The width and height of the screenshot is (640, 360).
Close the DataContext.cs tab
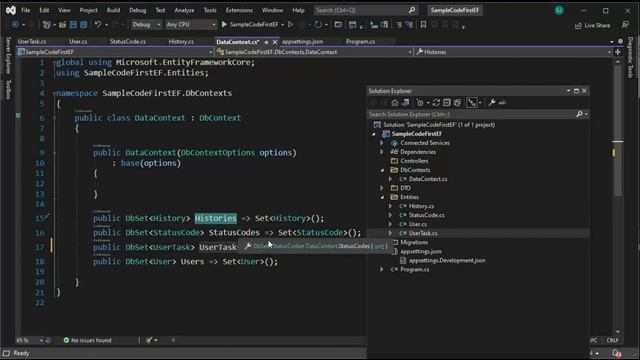tap(275, 42)
